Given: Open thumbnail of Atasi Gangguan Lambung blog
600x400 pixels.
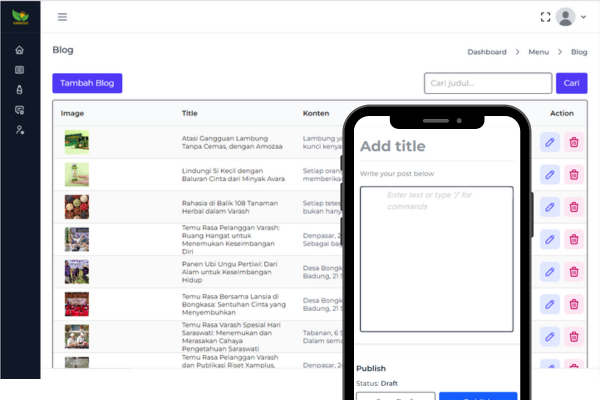Looking at the screenshot, I should [77, 142].
